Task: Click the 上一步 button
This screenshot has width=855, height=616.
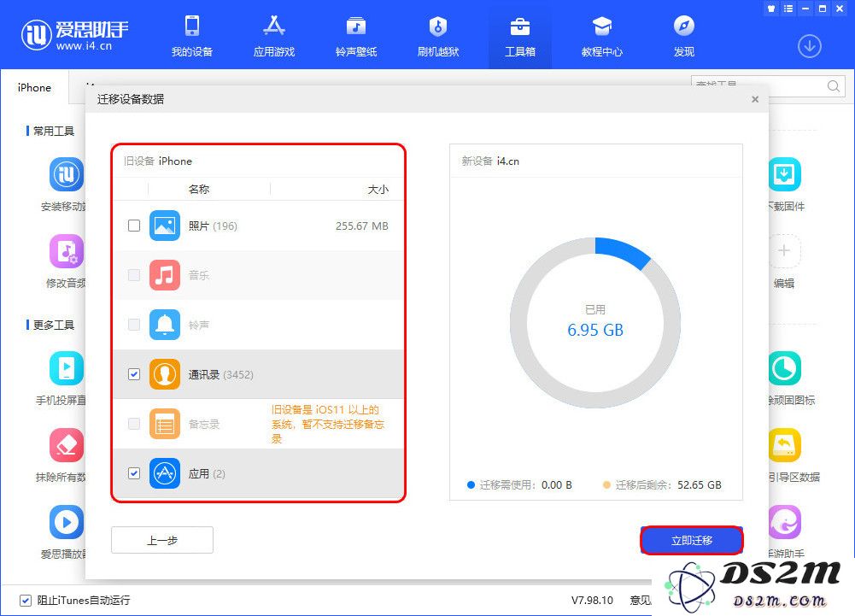Action: (x=162, y=540)
